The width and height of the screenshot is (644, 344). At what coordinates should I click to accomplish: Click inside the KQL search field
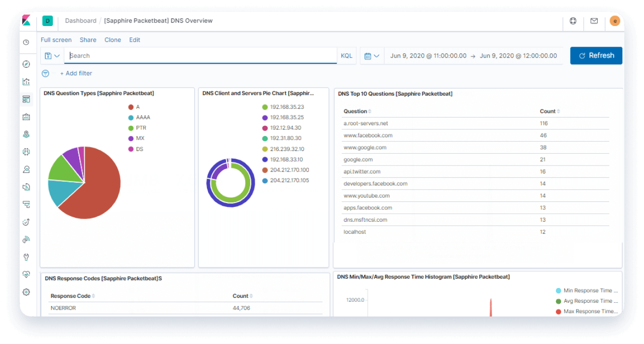click(197, 56)
